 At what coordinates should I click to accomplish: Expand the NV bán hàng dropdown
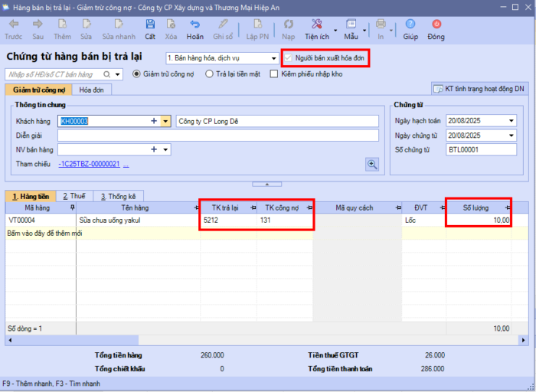point(165,149)
